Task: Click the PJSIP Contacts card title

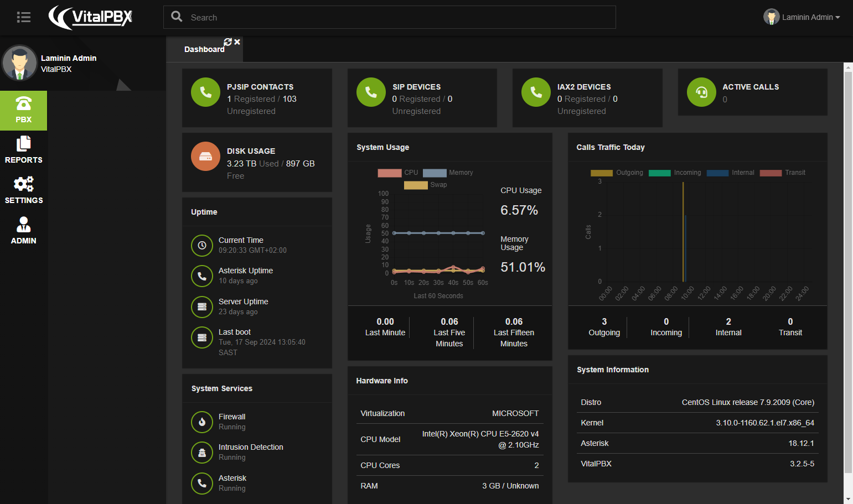Action: coord(260,87)
